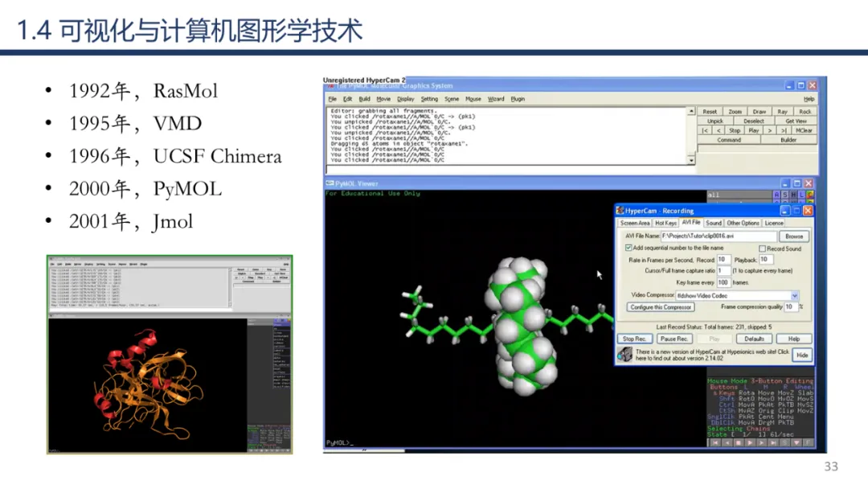Click the step-forward arrow icon in PyMOL Viewer
This screenshot has height=489, width=868.
pos(762,442)
